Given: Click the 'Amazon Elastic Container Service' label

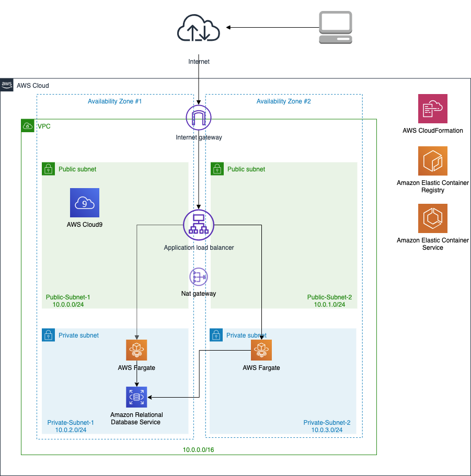Looking at the screenshot, I should 433,244.
